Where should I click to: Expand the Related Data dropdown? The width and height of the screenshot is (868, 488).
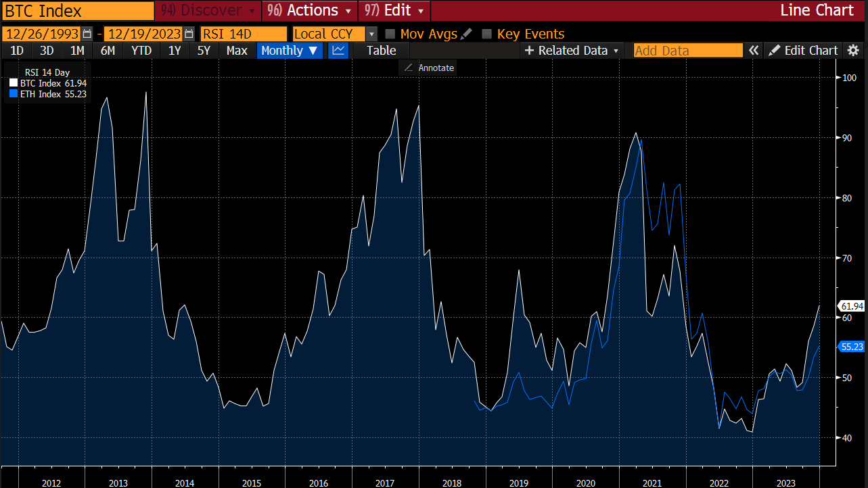click(x=572, y=51)
